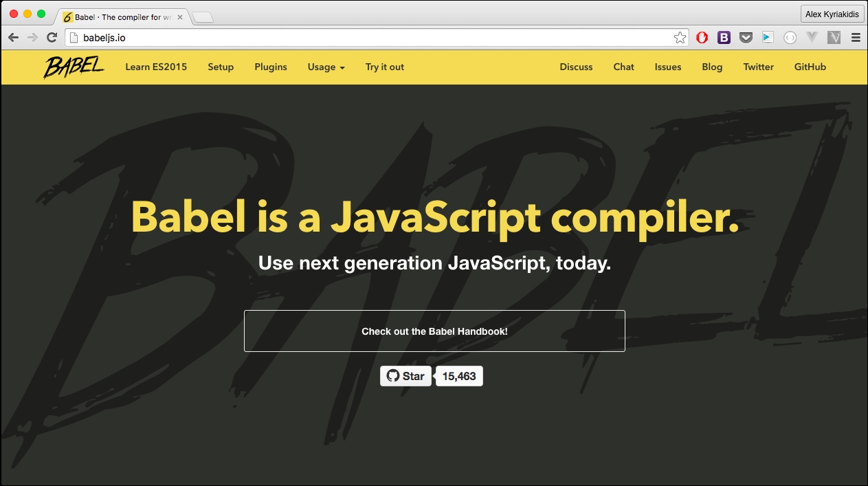Open Try it out REPL

coord(385,67)
